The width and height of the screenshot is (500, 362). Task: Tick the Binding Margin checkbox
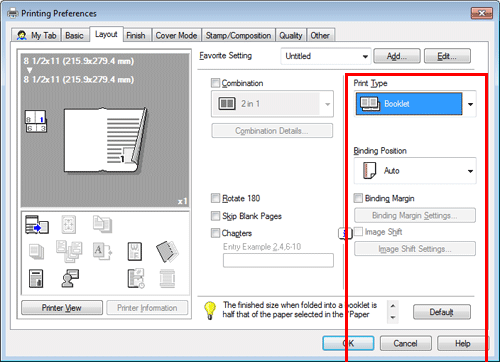click(358, 198)
